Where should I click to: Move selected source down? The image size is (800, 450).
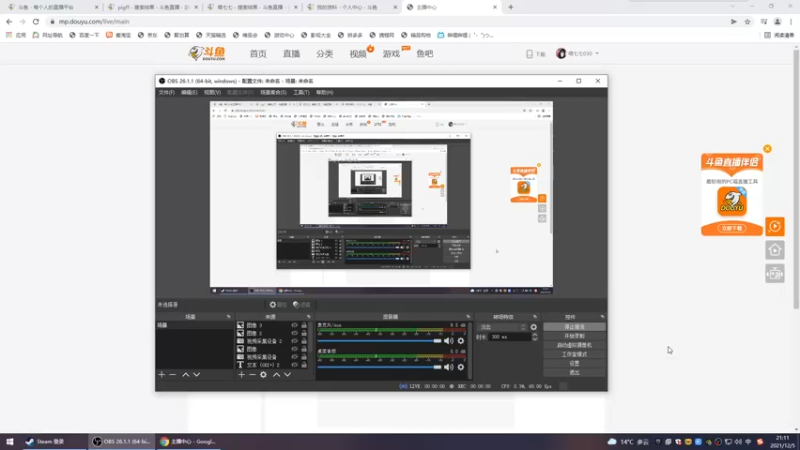click(287, 374)
